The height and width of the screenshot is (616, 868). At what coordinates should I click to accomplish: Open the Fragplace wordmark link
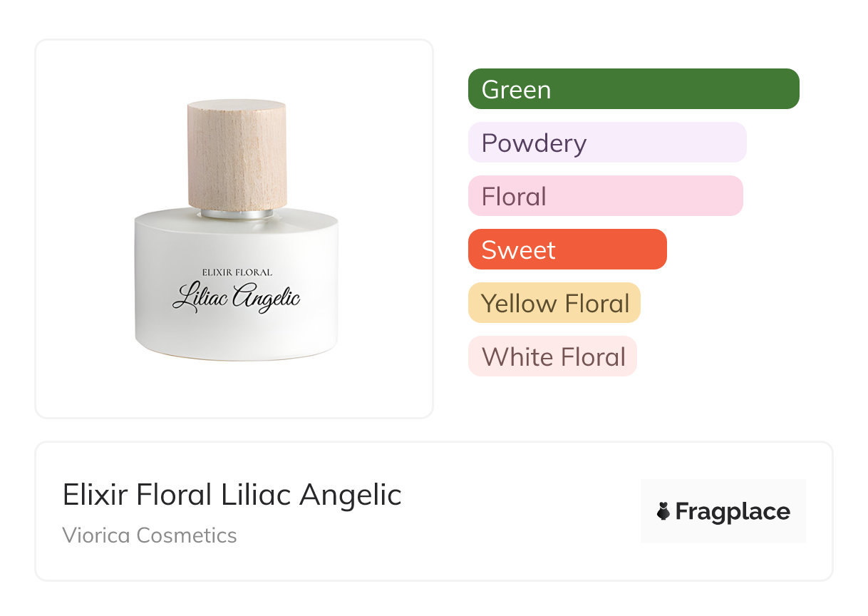(x=733, y=512)
